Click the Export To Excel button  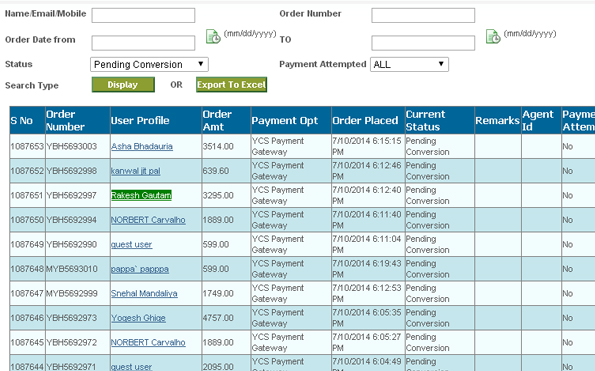tap(231, 85)
